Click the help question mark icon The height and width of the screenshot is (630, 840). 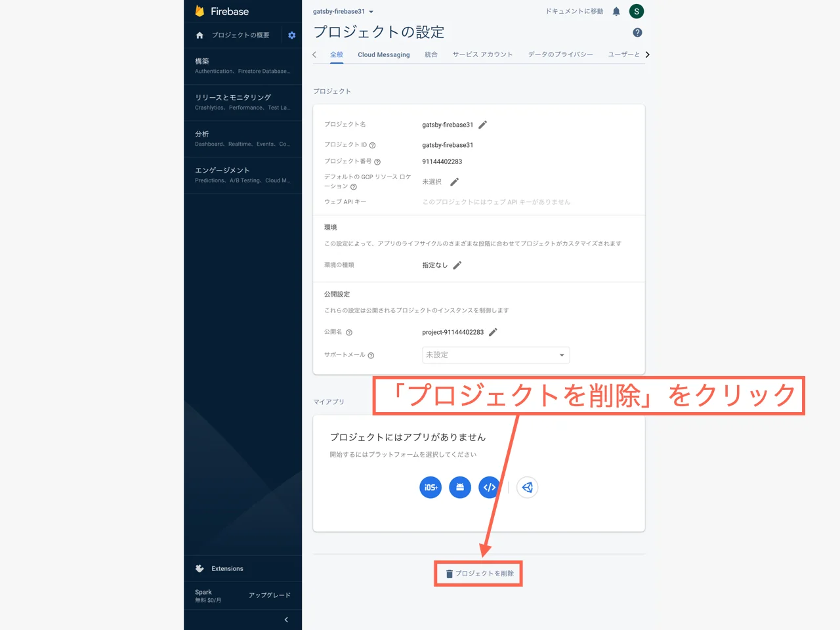(x=637, y=31)
